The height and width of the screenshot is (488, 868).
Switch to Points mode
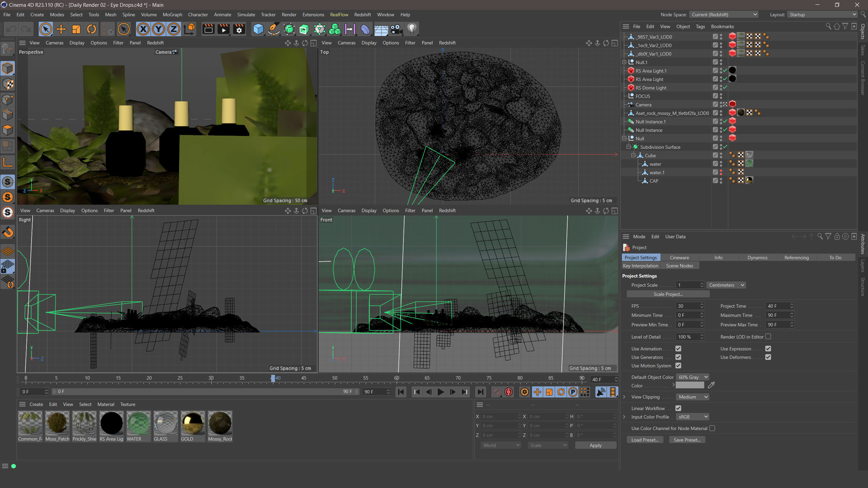(8, 100)
